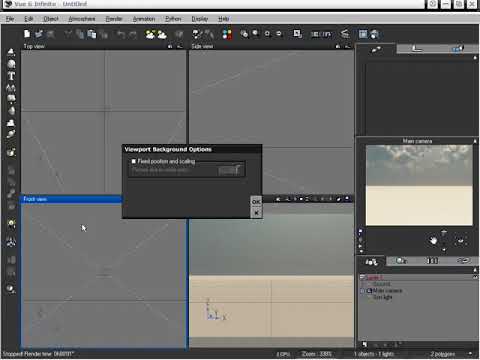
Task: Expand the Main camera tree item
Action: [x=362, y=291]
